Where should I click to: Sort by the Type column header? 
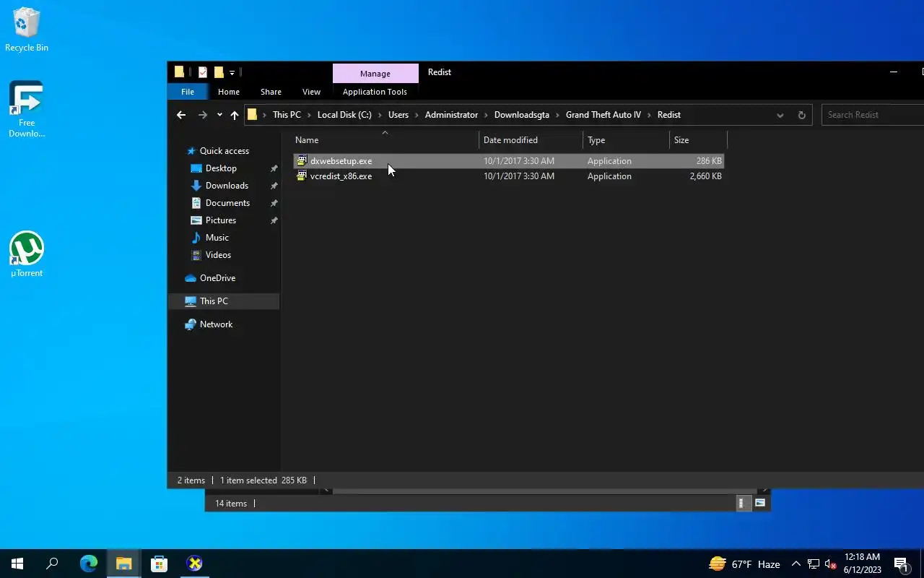click(x=626, y=140)
